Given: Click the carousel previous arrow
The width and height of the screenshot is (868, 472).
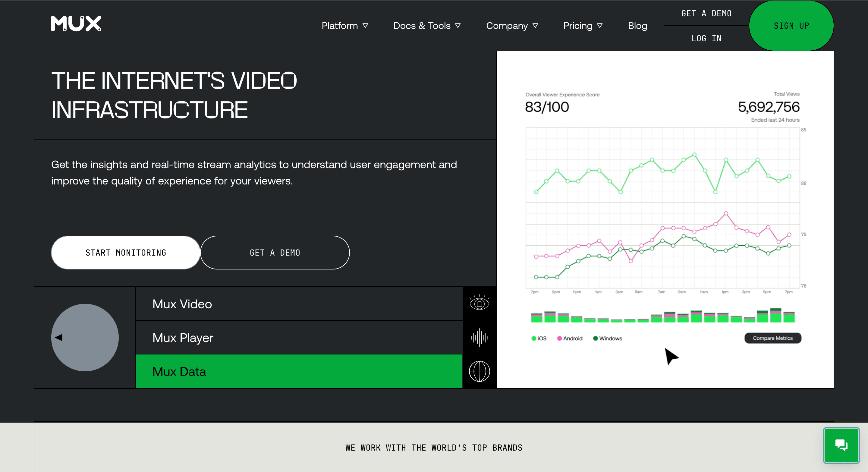Looking at the screenshot, I should coord(59,338).
